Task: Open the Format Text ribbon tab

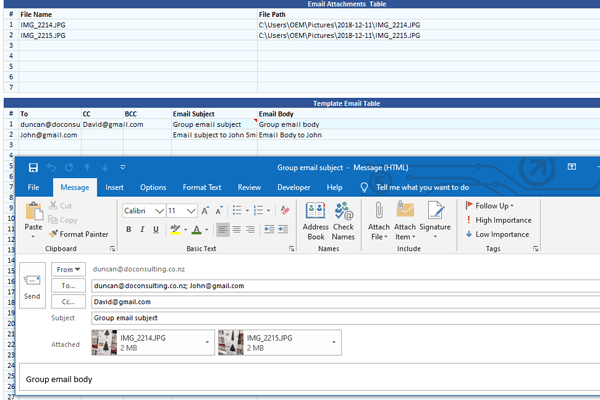Action: [x=201, y=187]
